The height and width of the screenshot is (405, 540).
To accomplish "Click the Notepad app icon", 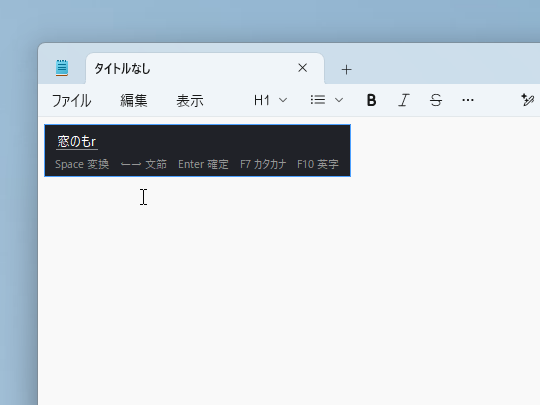I will (x=62, y=68).
